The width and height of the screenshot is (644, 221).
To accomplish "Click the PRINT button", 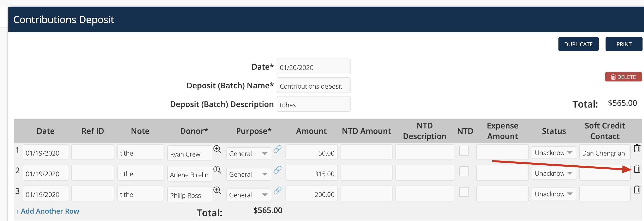I will pos(624,44).
